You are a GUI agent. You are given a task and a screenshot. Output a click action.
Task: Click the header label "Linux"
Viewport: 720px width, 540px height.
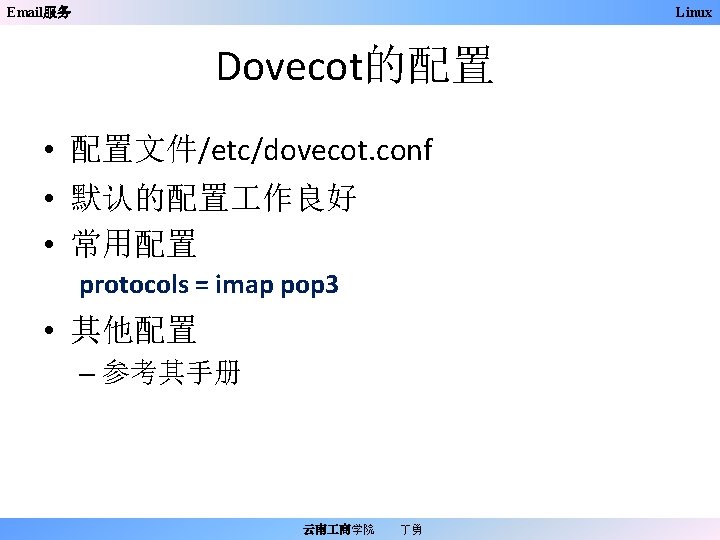(x=693, y=12)
